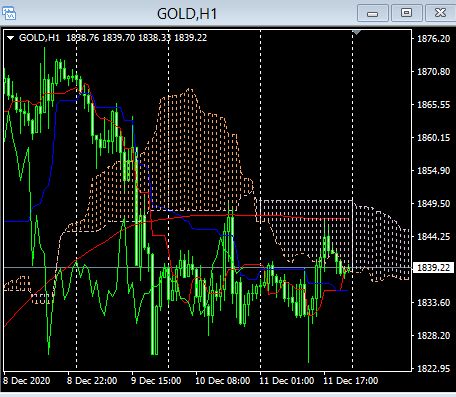Click the 1876.20 price scale label

pyautogui.click(x=434, y=39)
